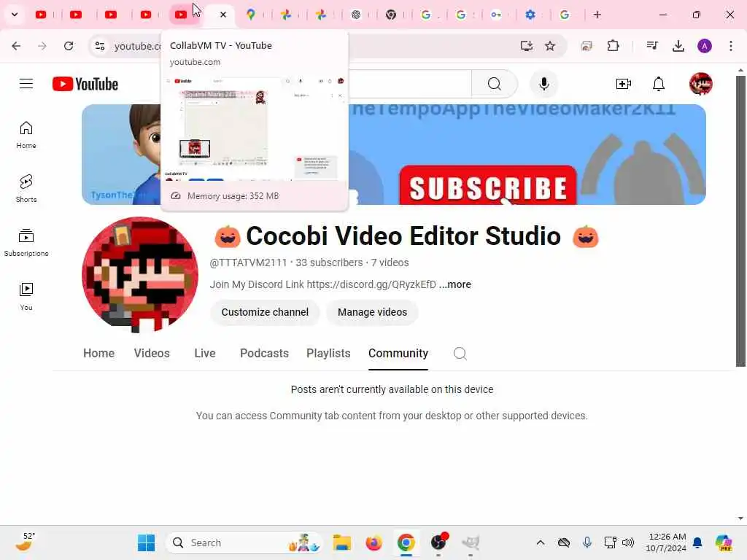Open a new browser tab
Screen dimensions: 747x560
tap(597, 15)
